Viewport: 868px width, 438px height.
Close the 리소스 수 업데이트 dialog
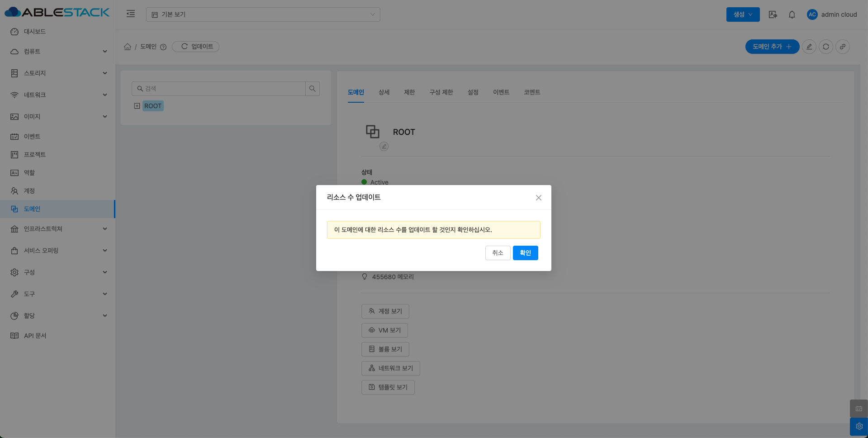[x=538, y=198]
